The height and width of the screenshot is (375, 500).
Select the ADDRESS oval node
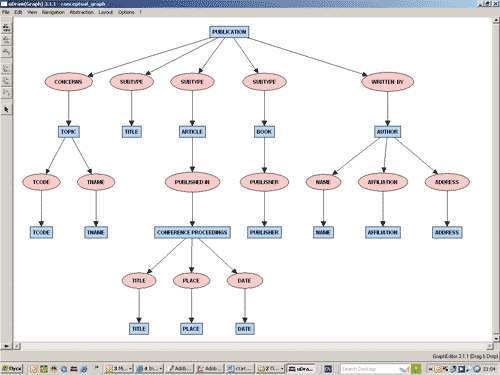pyautogui.click(x=447, y=182)
